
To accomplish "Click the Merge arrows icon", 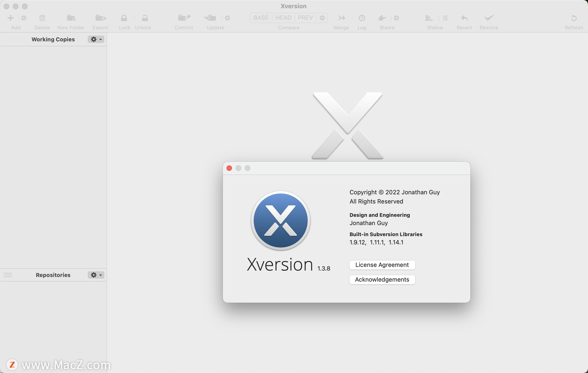I will (341, 18).
